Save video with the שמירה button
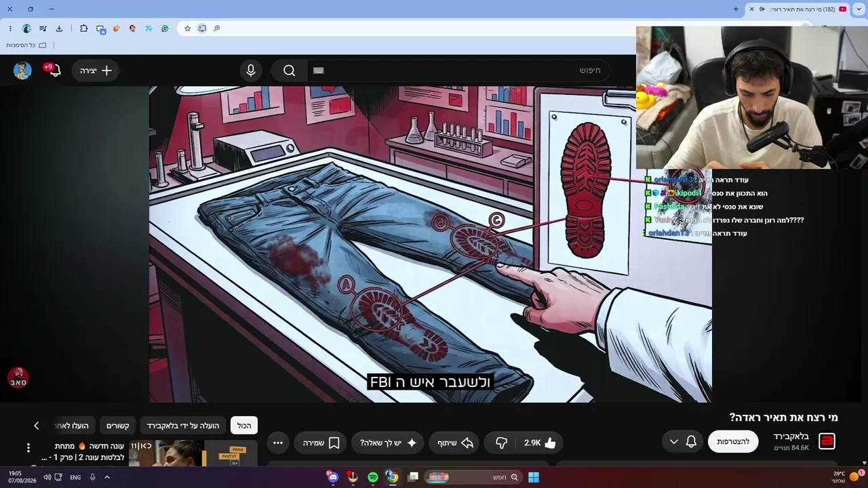 tap(321, 443)
